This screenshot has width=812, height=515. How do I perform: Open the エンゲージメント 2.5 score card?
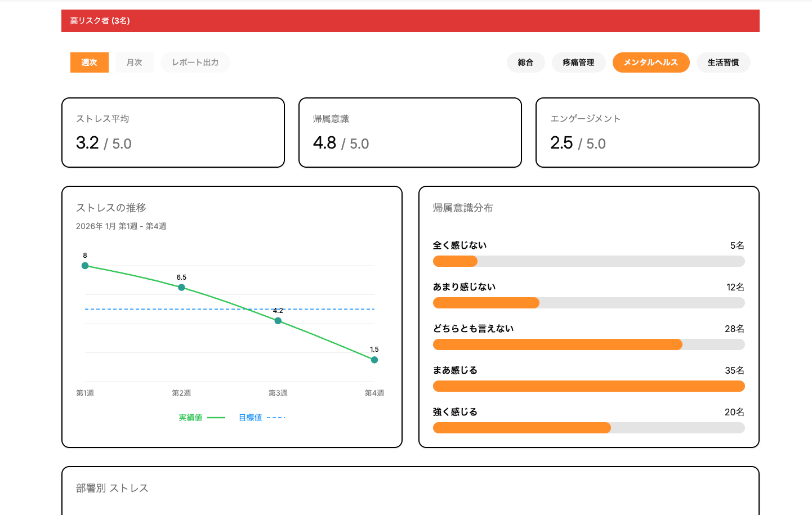pos(647,133)
